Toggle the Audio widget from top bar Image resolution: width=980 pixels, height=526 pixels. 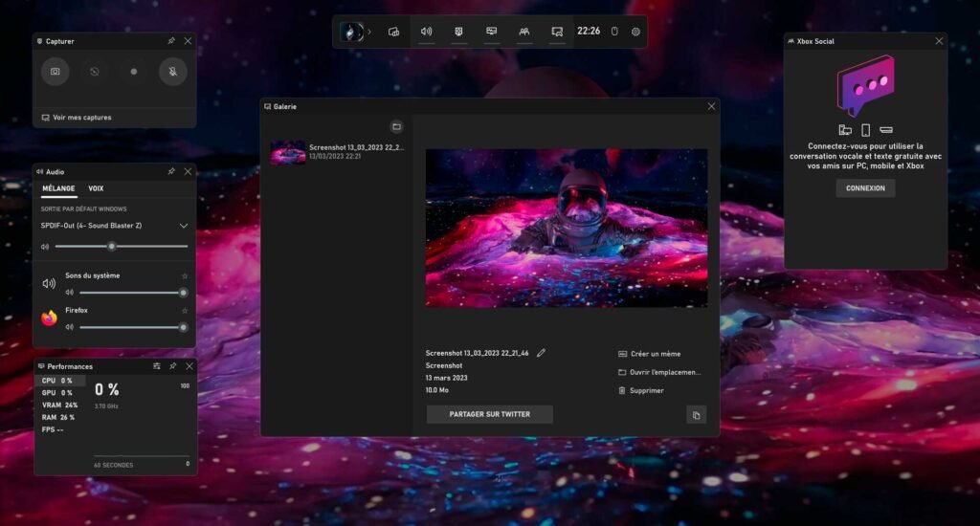tap(426, 32)
